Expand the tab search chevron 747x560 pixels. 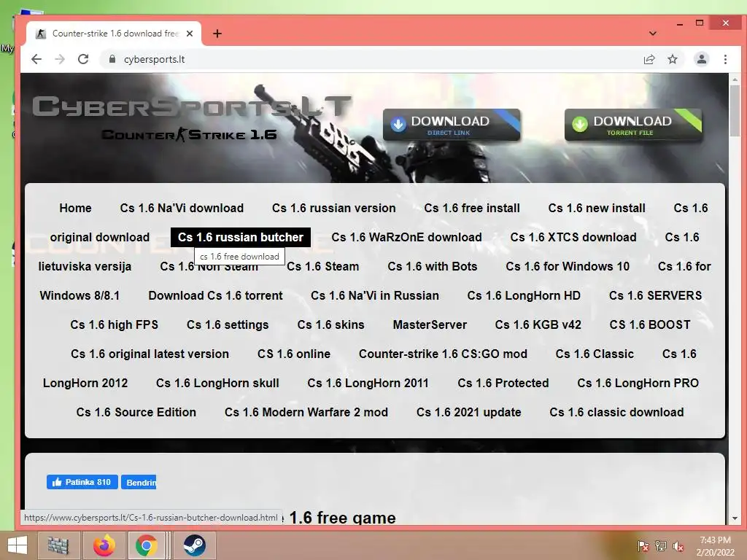click(x=653, y=34)
